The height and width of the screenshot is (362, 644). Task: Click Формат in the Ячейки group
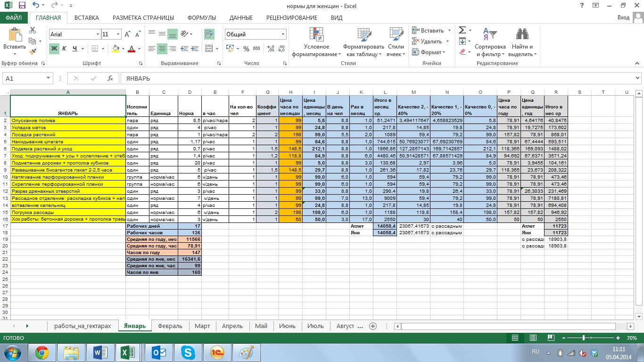tap(428, 52)
